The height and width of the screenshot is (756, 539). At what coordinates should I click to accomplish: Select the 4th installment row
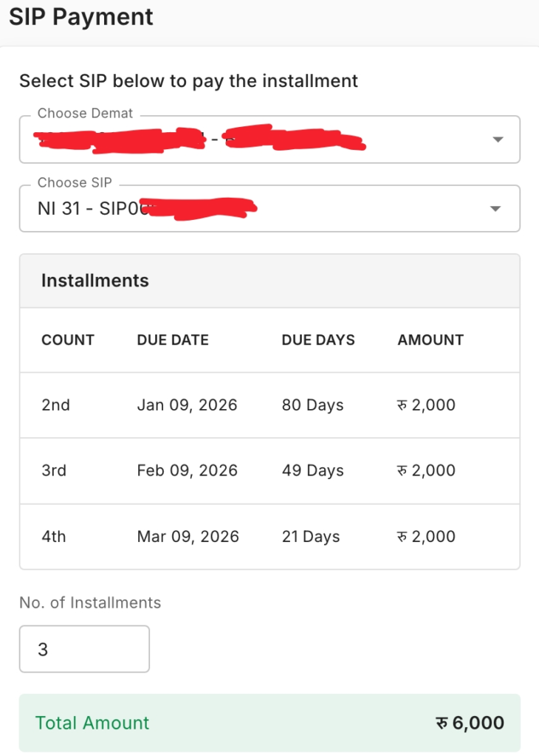(x=269, y=537)
